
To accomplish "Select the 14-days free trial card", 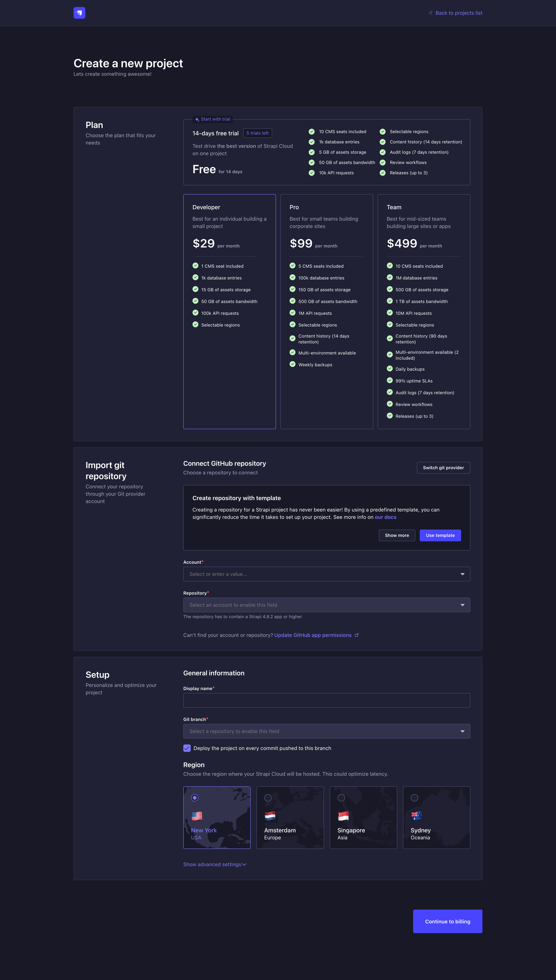I will point(327,152).
